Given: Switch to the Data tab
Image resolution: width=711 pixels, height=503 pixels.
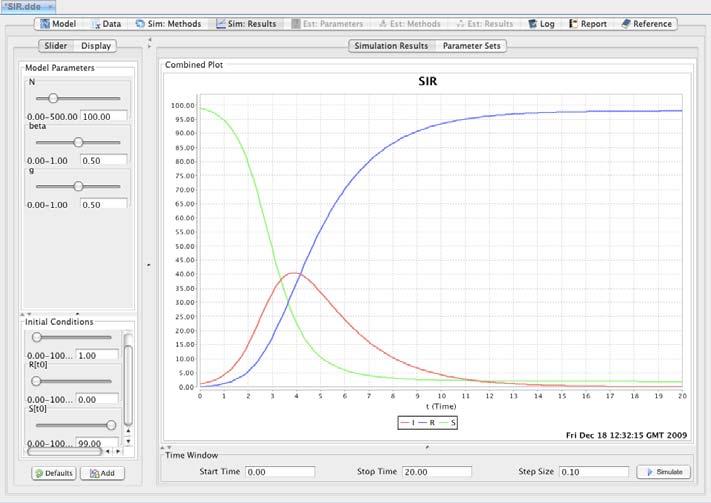Looking at the screenshot, I should (107, 24).
